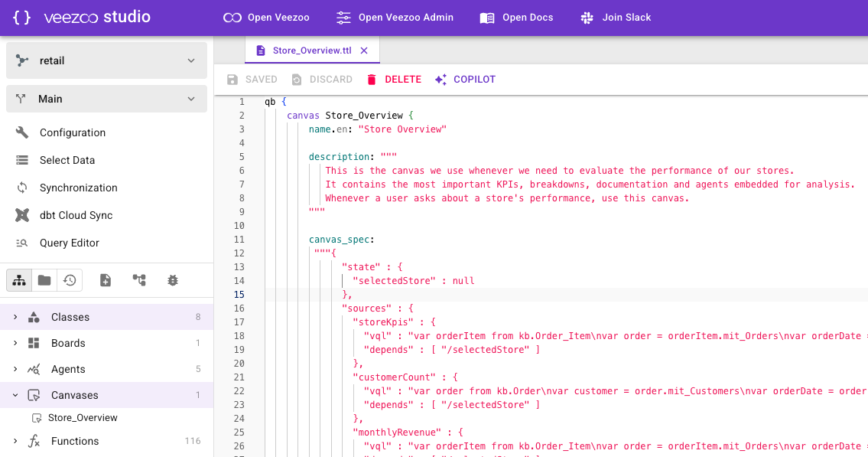Open Docs from the top bar
Screen dimensions: 868x457
click(516, 18)
